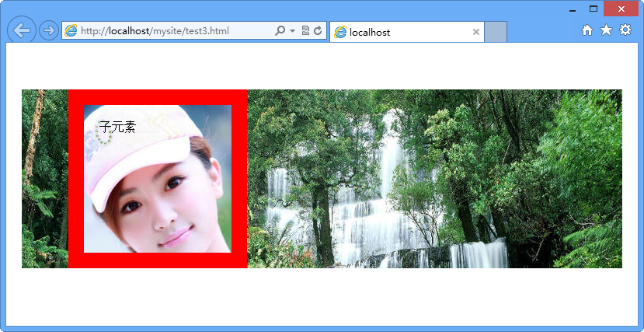
Task: Maximize the Internet Explorer window
Action: click(594, 9)
